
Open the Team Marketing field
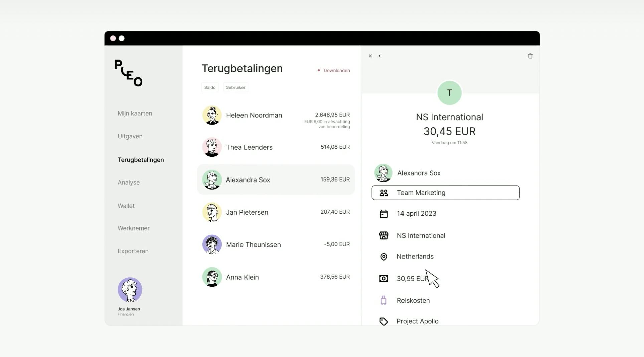tap(446, 193)
